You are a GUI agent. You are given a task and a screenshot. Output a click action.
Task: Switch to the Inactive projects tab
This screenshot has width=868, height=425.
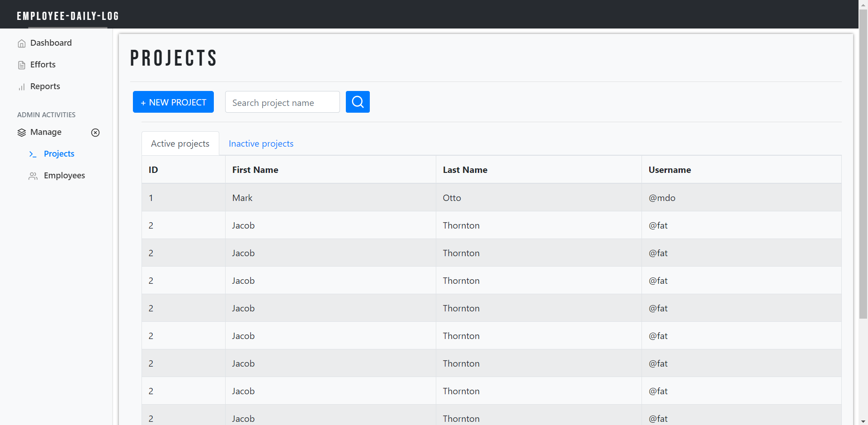260,143
